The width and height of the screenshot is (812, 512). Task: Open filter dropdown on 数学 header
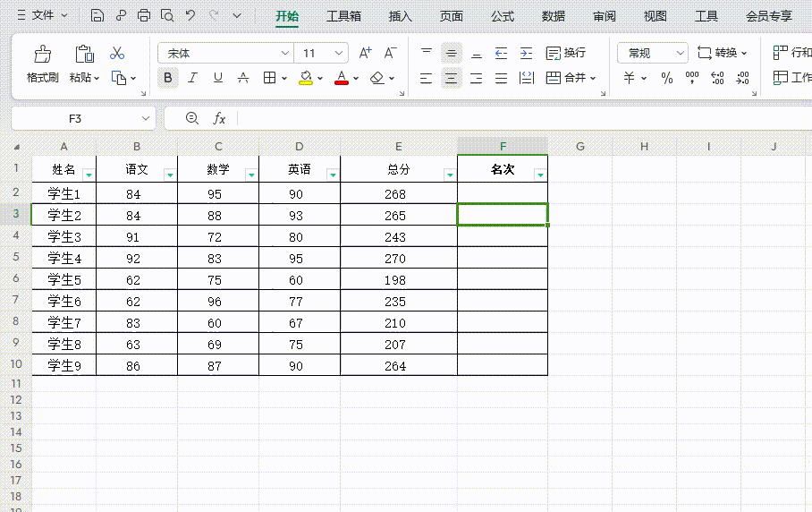coord(251,175)
